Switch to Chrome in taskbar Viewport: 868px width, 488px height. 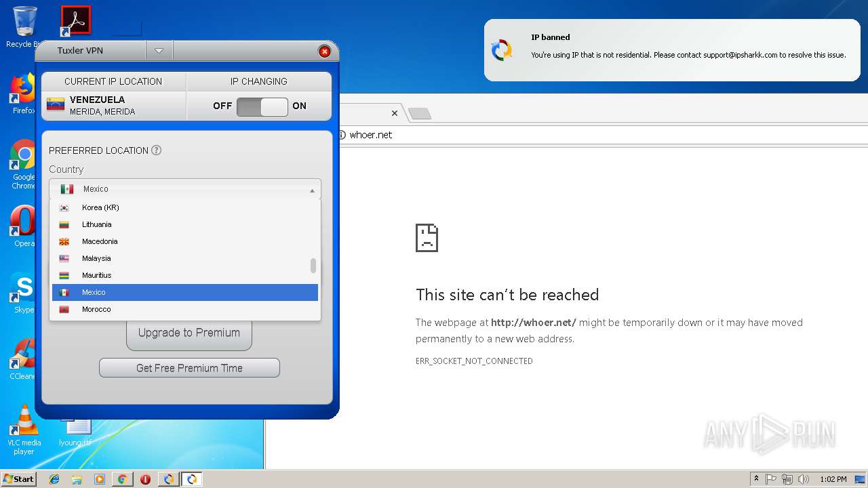[122, 479]
